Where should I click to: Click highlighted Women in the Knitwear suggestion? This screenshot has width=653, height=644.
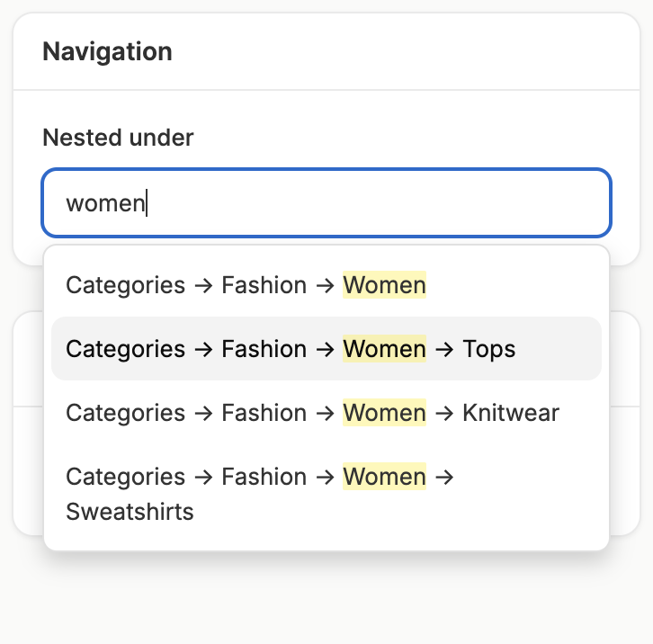(384, 413)
